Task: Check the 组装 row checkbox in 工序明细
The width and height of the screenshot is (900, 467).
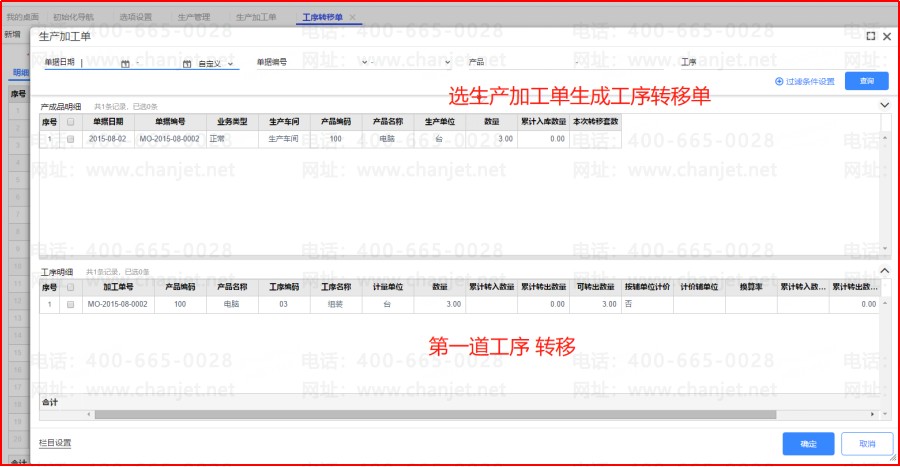Action: (71, 304)
